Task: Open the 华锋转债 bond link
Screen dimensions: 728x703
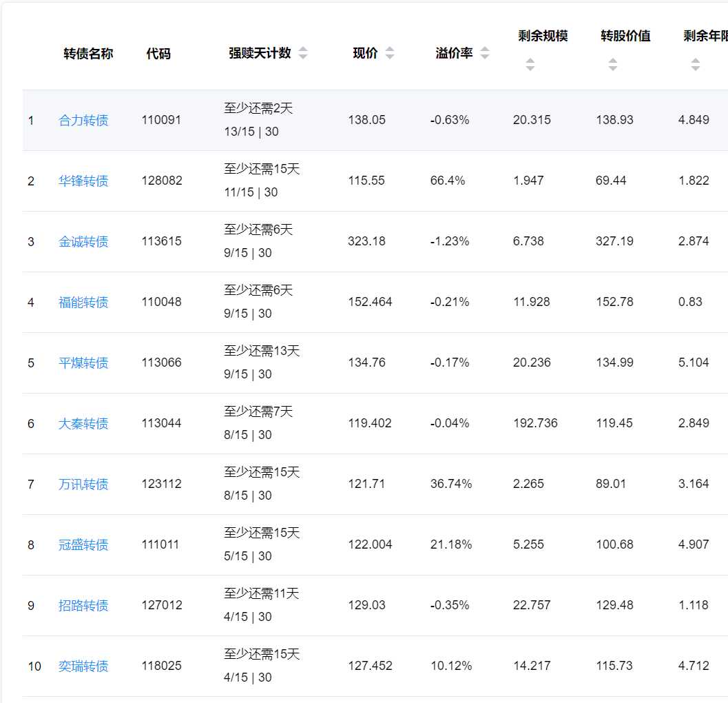Action: 83,181
